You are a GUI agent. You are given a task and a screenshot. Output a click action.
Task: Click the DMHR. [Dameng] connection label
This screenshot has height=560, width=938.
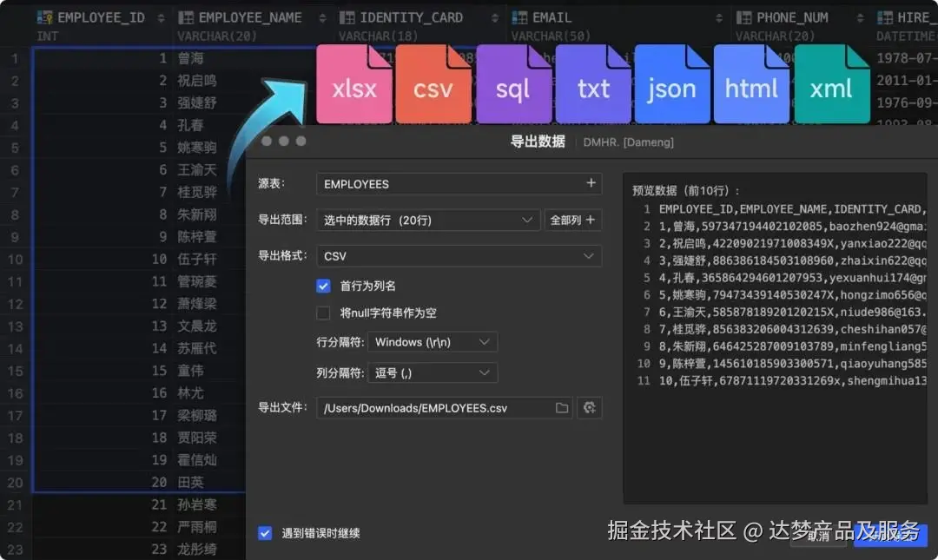pos(628,142)
